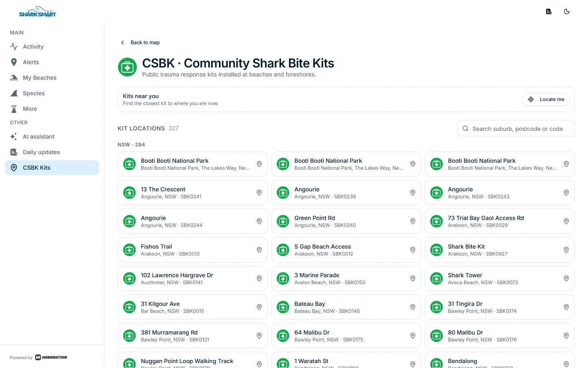588x368 pixels.
Task: Open 102 Lawrence Hargrave Dr kit card
Action: click(193, 278)
